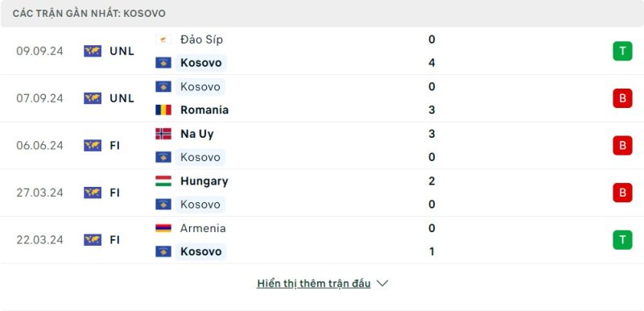
Task: Click the Hungary flag icon
Action: [163, 181]
